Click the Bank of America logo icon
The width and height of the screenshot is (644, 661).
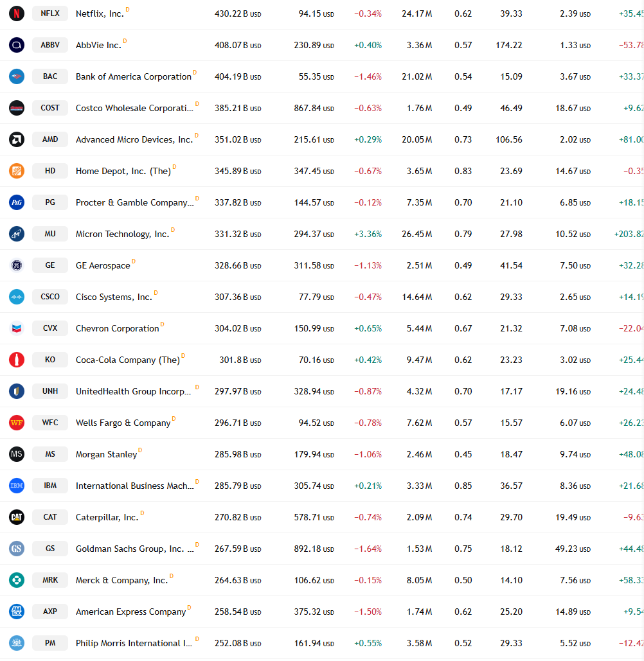(x=17, y=76)
